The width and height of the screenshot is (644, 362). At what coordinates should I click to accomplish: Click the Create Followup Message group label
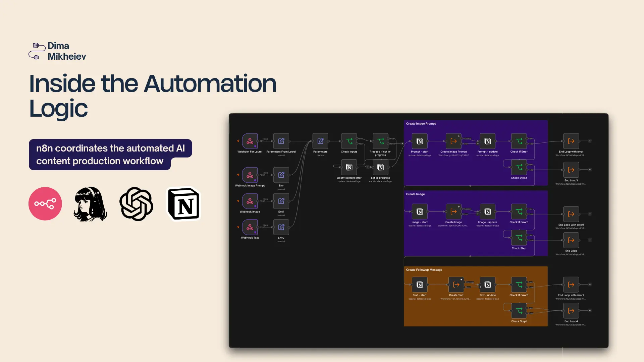coord(424,270)
